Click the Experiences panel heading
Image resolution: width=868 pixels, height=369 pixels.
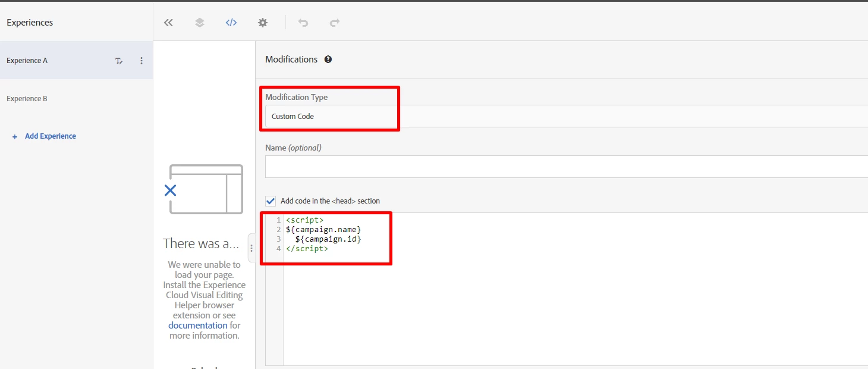[x=30, y=23]
